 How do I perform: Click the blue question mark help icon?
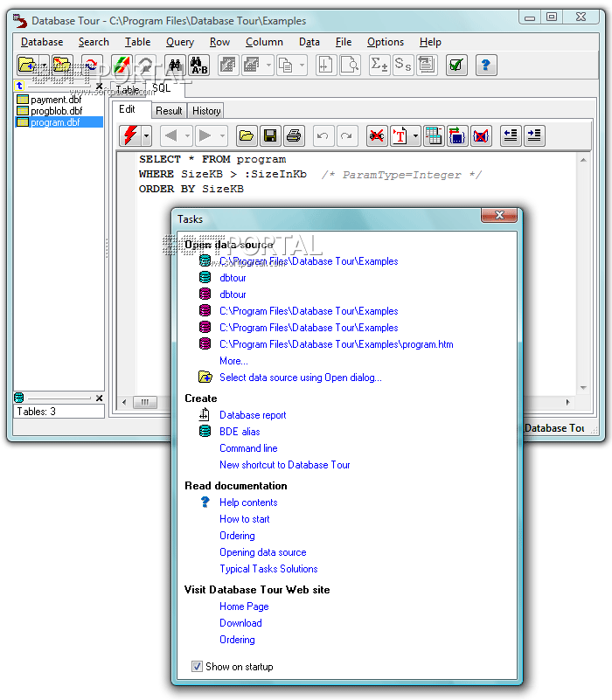point(486,66)
